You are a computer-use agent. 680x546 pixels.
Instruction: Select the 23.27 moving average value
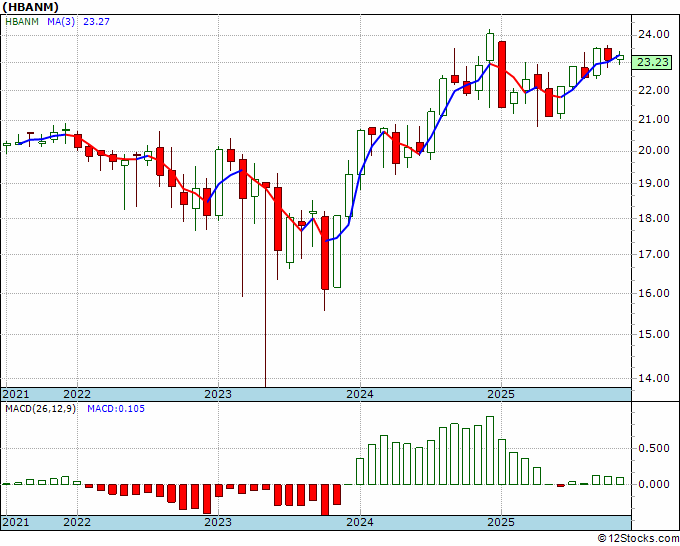coord(96,21)
